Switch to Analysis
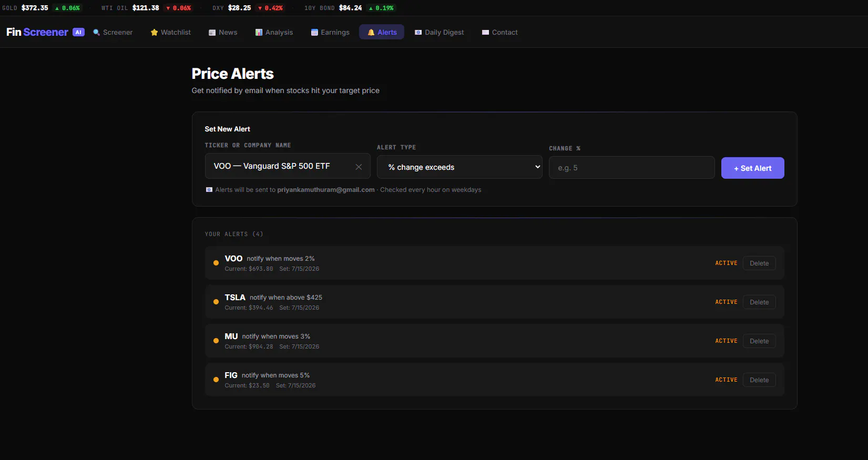The width and height of the screenshot is (868, 460). click(x=274, y=32)
